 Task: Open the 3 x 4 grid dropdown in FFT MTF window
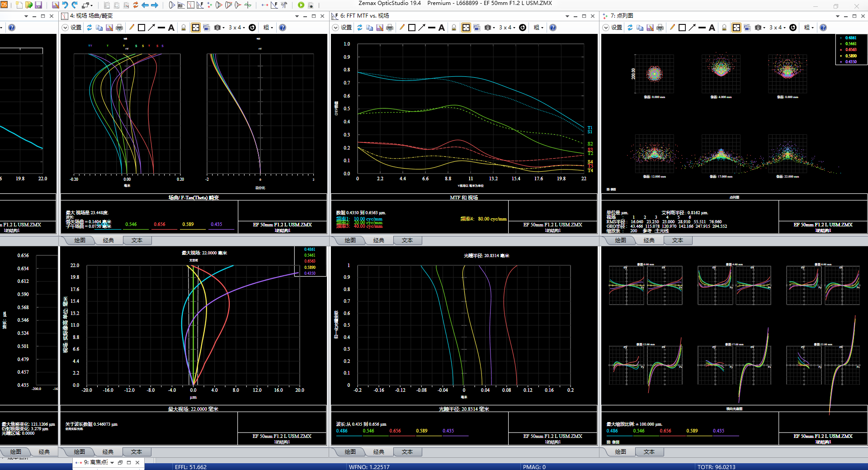[507, 28]
